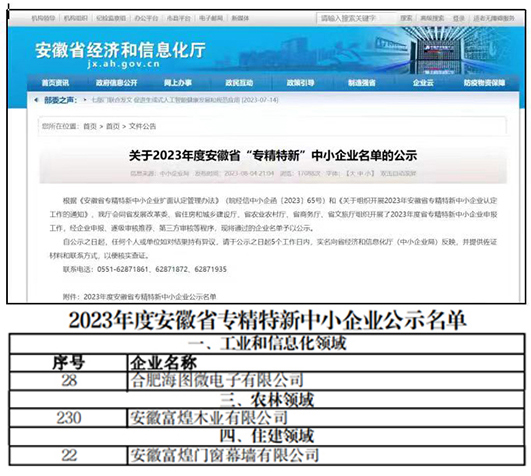Open the 政府信息公开 navigation tab
Viewport: 531px width, 476px height.
[x=116, y=83]
